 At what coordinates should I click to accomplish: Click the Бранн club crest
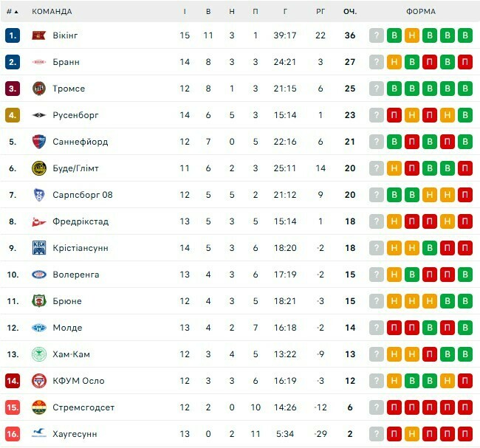[x=39, y=62]
